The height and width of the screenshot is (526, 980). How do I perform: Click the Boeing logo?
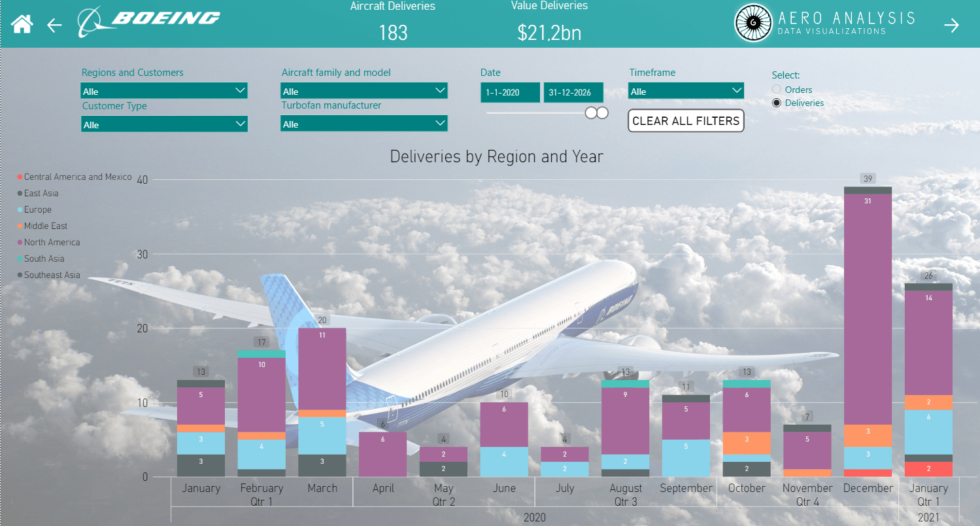click(x=148, y=21)
